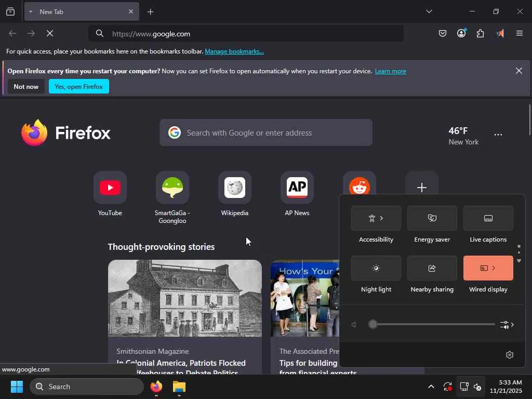Open the Learn more link
532x399 pixels.
pos(391,71)
